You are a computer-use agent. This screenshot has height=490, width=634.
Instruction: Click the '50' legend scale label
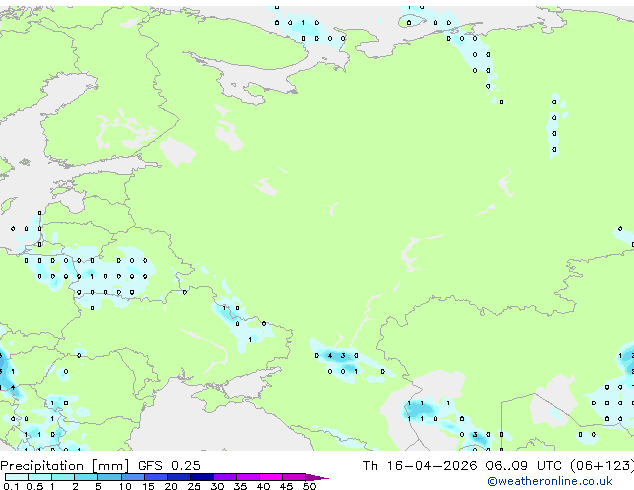(x=310, y=486)
